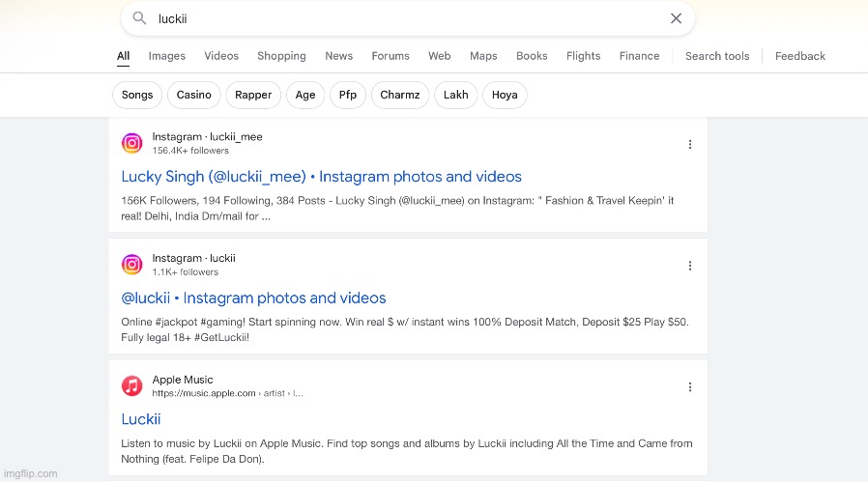Image resolution: width=868 pixels, height=482 pixels.
Task: Click Instagram icon for luckii result
Action: pyautogui.click(x=131, y=265)
